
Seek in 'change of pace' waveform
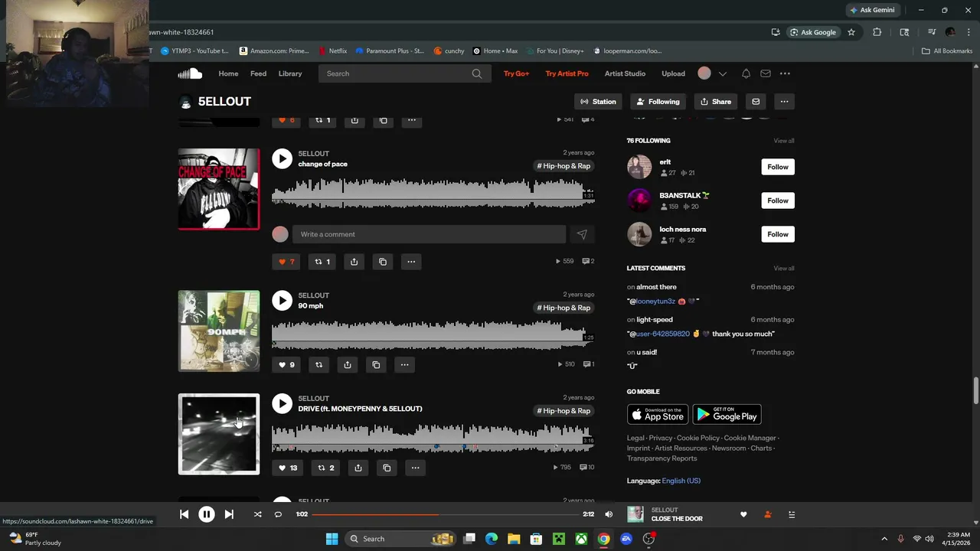coord(433,193)
